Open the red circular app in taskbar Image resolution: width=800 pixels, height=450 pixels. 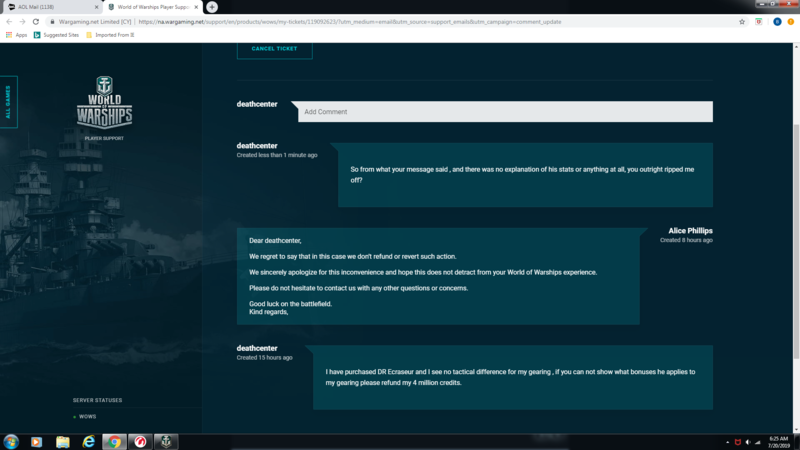(x=140, y=442)
